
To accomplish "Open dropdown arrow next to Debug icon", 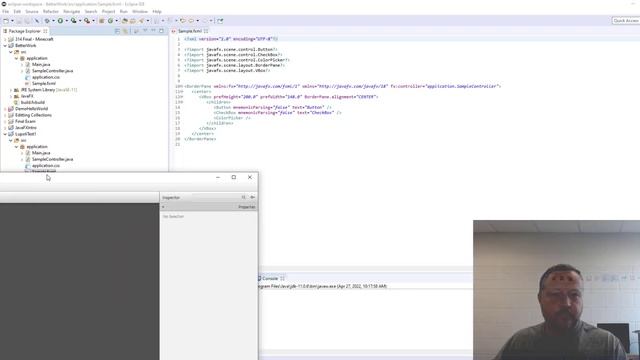I will click(x=53, y=21).
